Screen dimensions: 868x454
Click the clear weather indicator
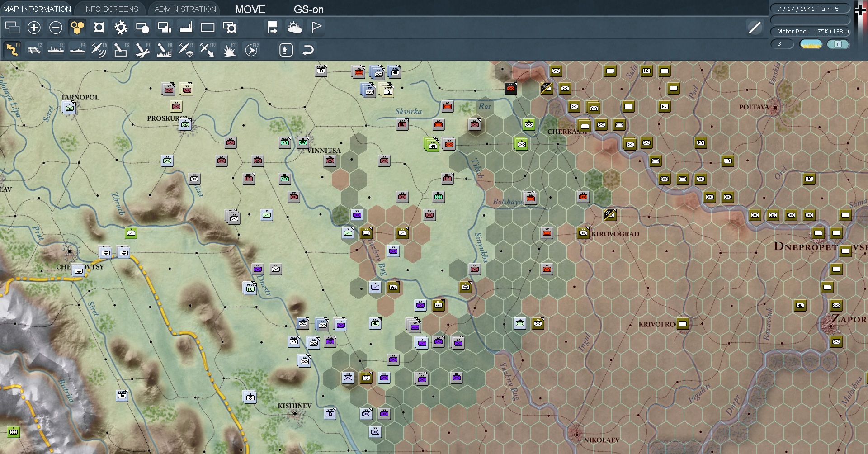pos(811,44)
